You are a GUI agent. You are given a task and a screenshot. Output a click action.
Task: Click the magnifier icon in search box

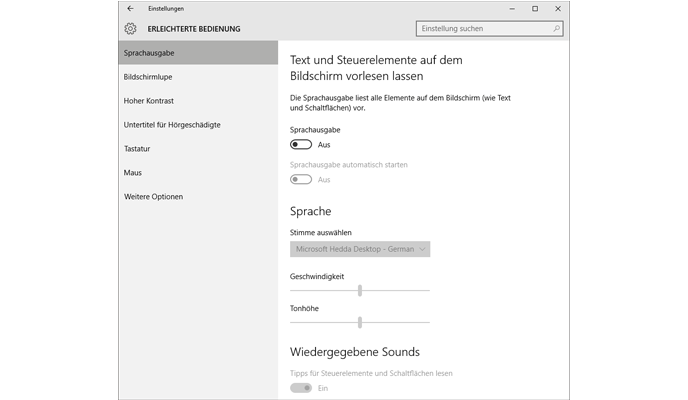pos(559,29)
